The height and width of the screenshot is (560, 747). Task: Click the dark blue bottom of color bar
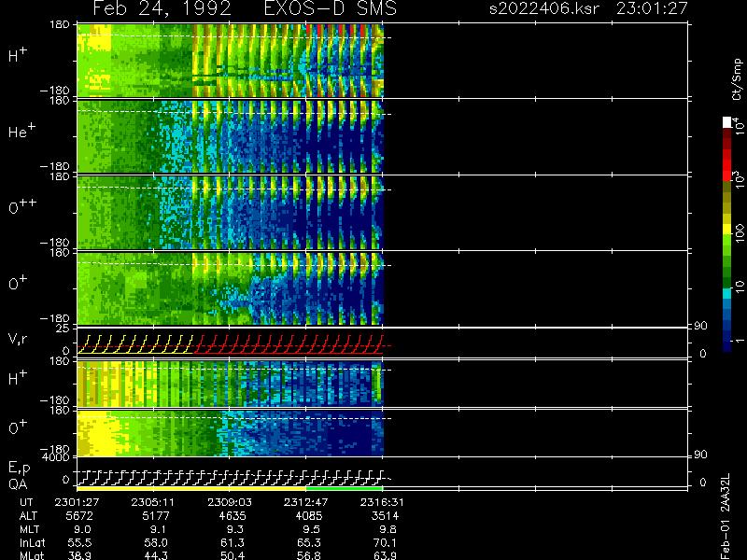(727, 346)
